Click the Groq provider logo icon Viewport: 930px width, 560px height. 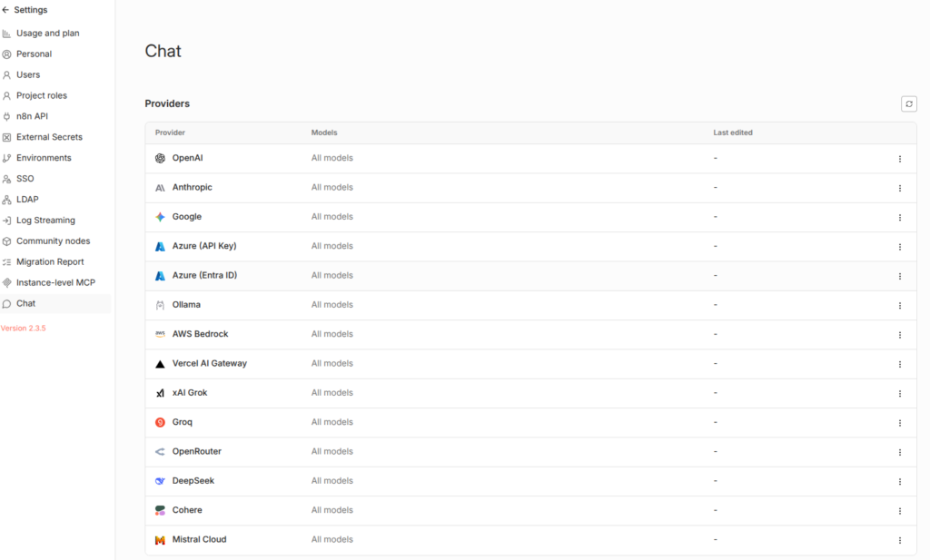coord(160,422)
